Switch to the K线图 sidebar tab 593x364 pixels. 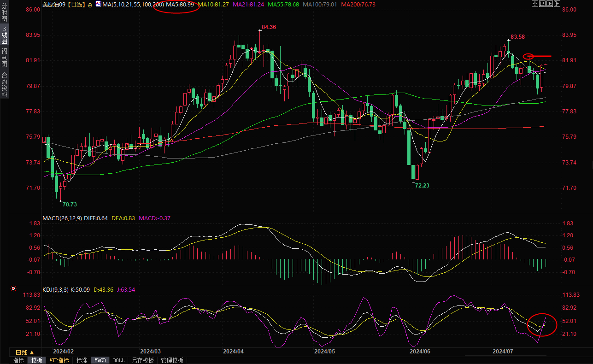pos(4,35)
